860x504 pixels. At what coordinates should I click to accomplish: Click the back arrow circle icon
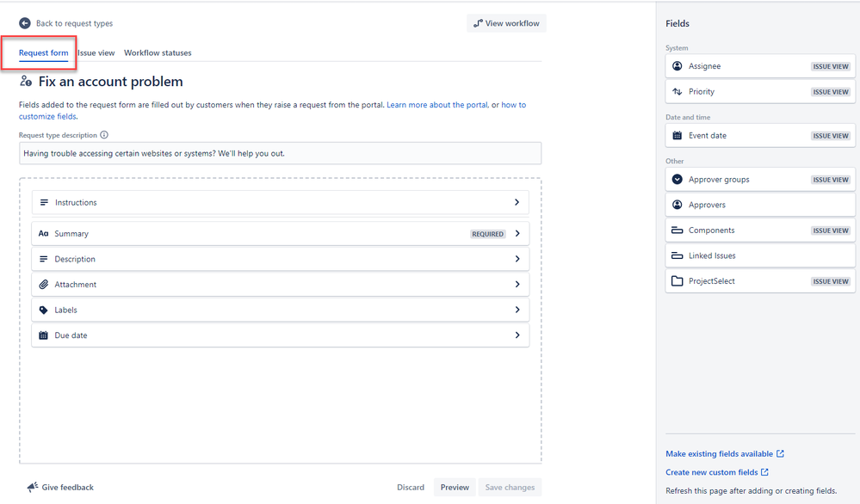[x=25, y=23]
